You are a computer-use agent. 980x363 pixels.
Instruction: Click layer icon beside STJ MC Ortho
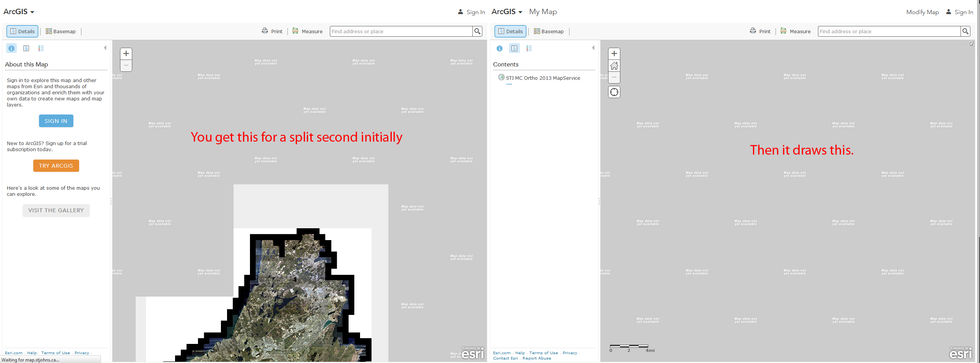501,77
